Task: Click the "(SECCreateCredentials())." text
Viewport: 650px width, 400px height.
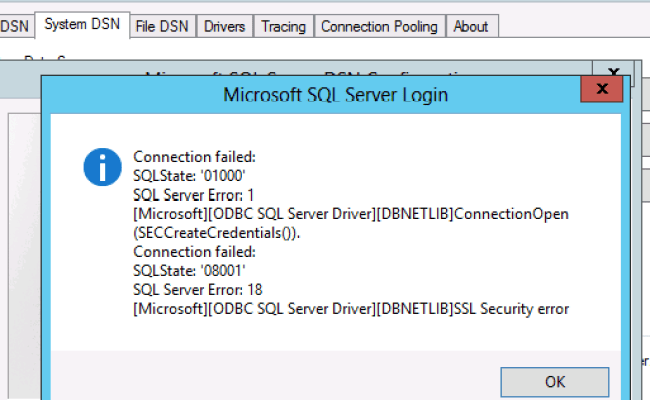Action: coord(216,233)
